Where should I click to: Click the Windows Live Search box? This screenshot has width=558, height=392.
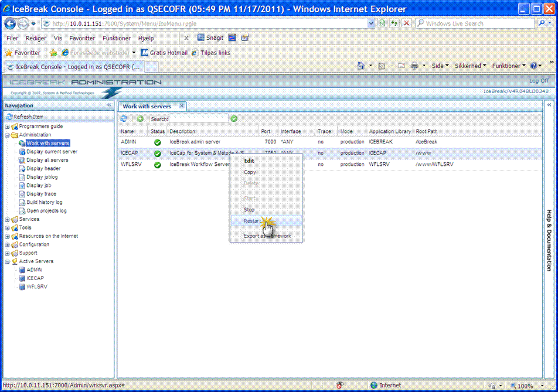pos(475,23)
